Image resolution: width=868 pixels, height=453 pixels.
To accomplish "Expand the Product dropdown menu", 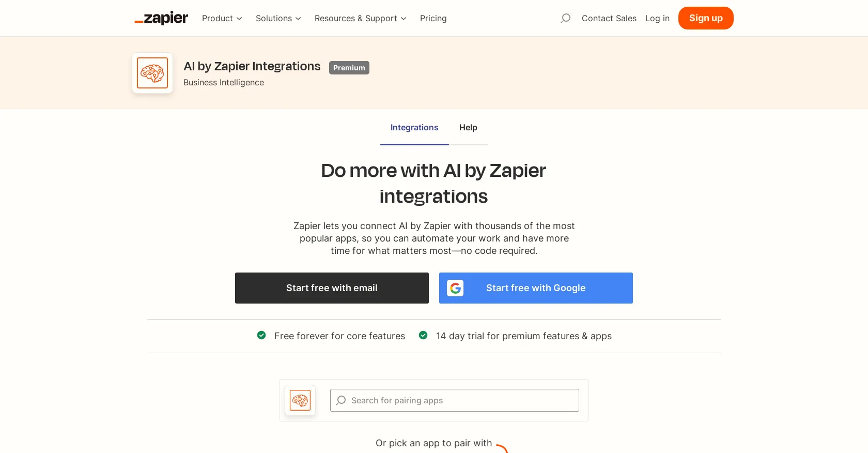I will pyautogui.click(x=222, y=18).
